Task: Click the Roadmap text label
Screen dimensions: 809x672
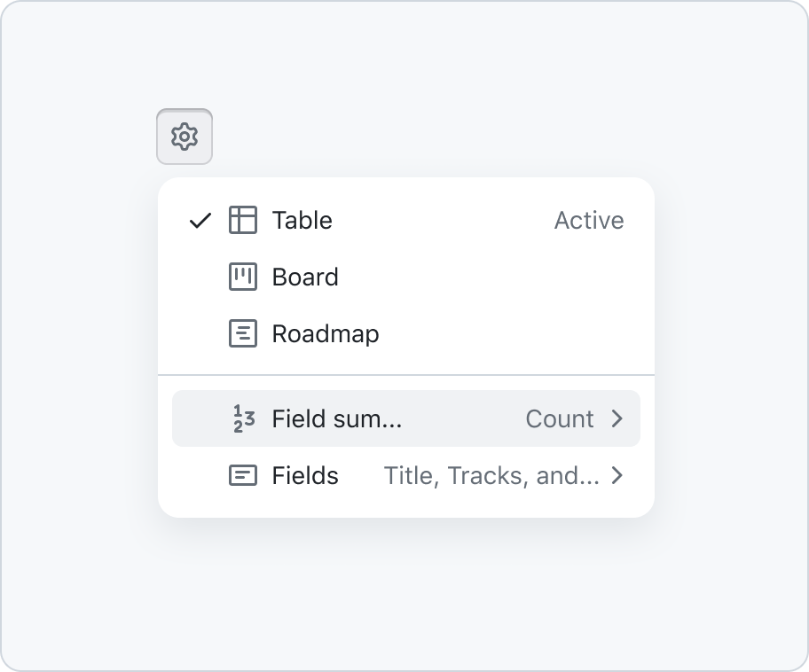Action: [x=326, y=334]
